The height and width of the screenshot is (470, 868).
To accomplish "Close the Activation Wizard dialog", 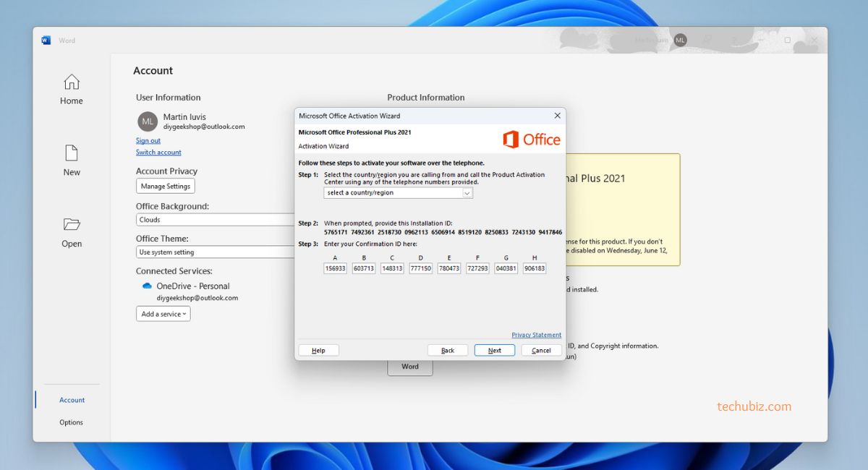I will coord(557,116).
